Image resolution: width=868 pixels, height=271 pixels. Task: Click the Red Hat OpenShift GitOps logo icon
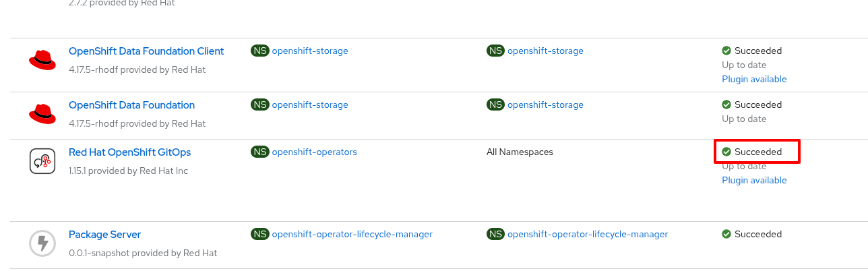coord(42,161)
